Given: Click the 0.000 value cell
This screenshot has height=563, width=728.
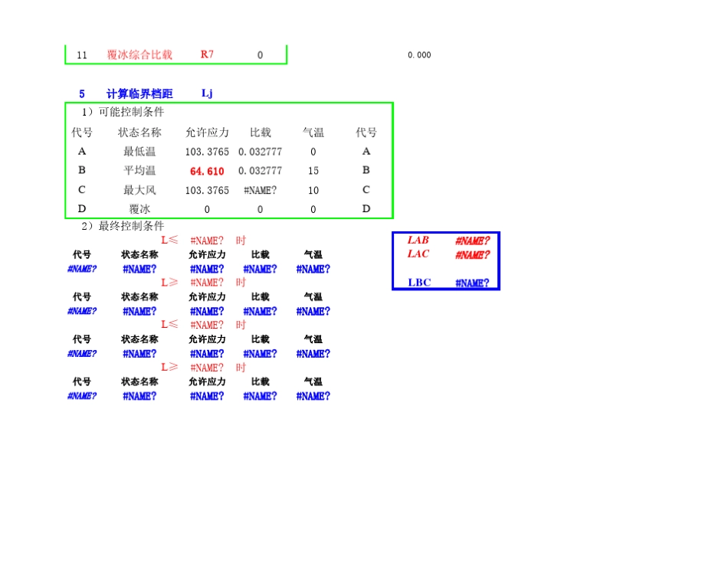Looking at the screenshot, I should [x=419, y=55].
